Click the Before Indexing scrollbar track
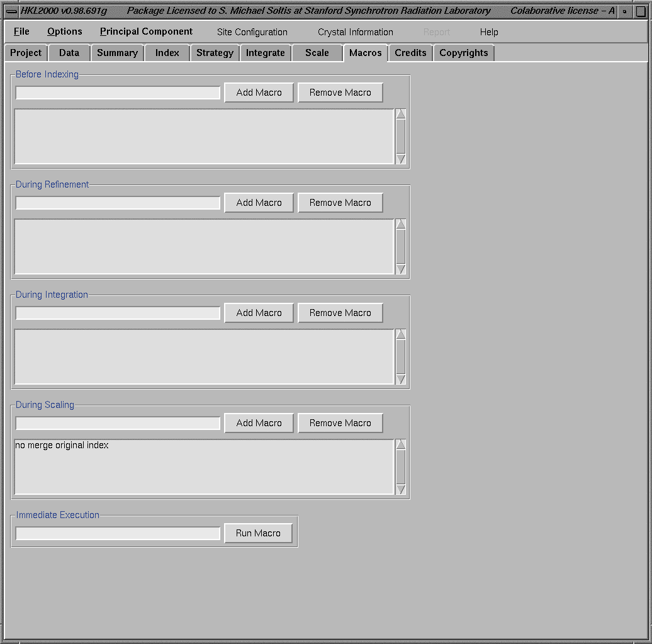The width and height of the screenshot is (652, 644). (400, 137)
